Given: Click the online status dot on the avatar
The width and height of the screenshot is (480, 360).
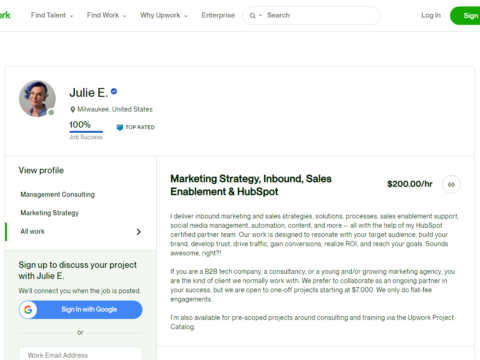Looking at the screenshot, I should click(51, 112).
